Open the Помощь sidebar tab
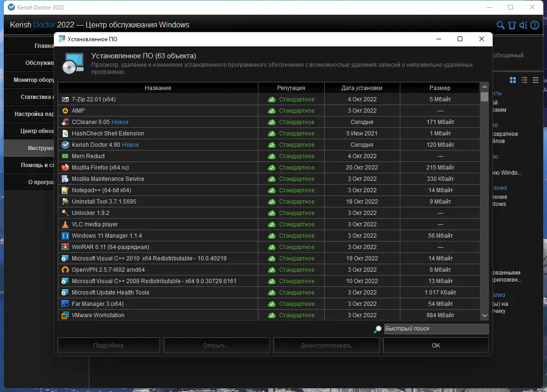 tap(29, 165)
